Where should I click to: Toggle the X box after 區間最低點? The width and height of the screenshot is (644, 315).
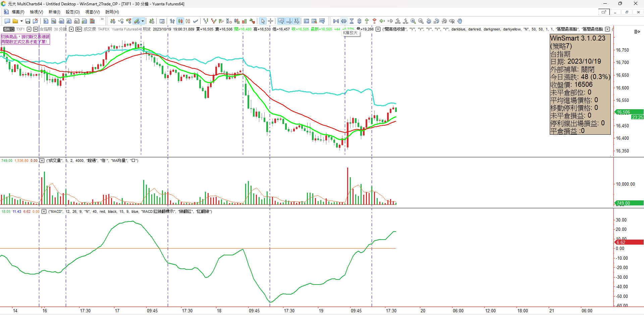pos(607,29)
